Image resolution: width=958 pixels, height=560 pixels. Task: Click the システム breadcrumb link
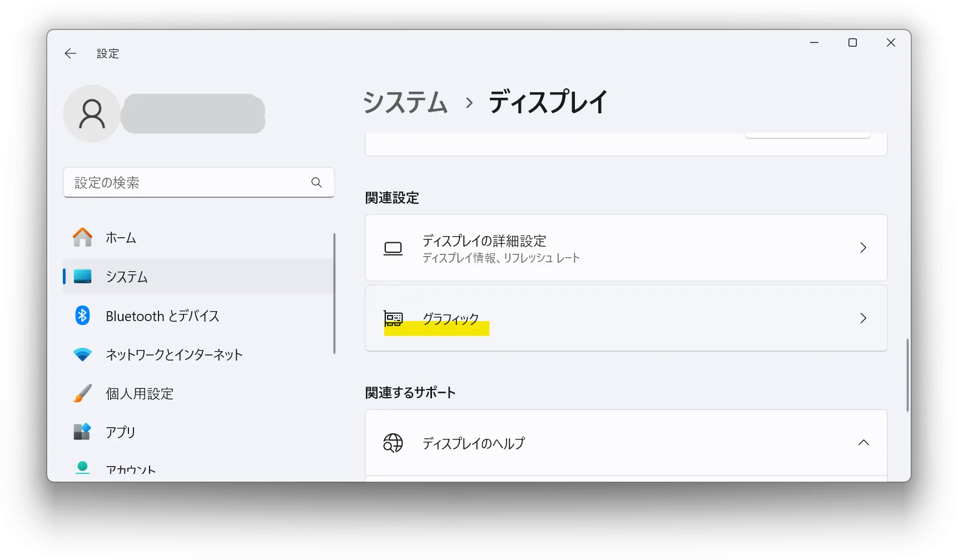[405, 103]
